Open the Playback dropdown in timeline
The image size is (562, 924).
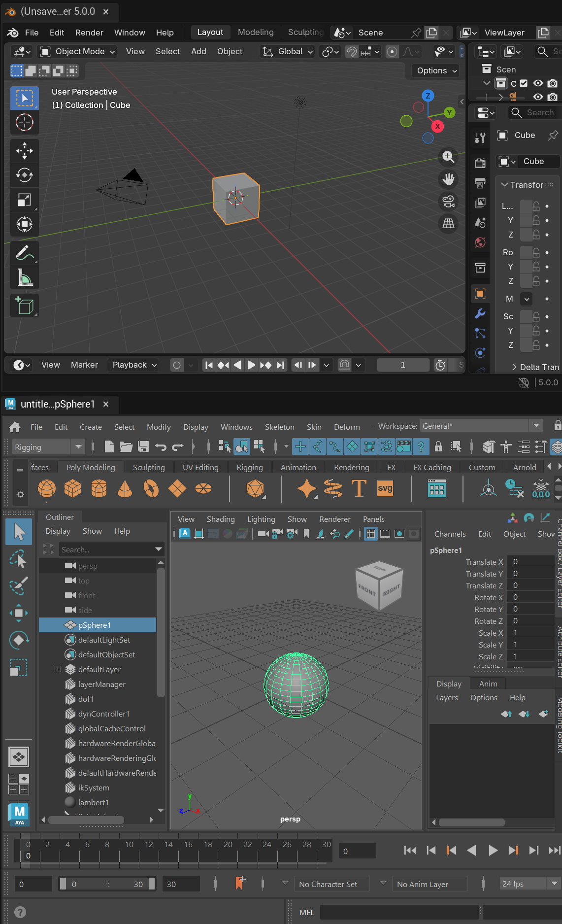click(x=134, y=365)
